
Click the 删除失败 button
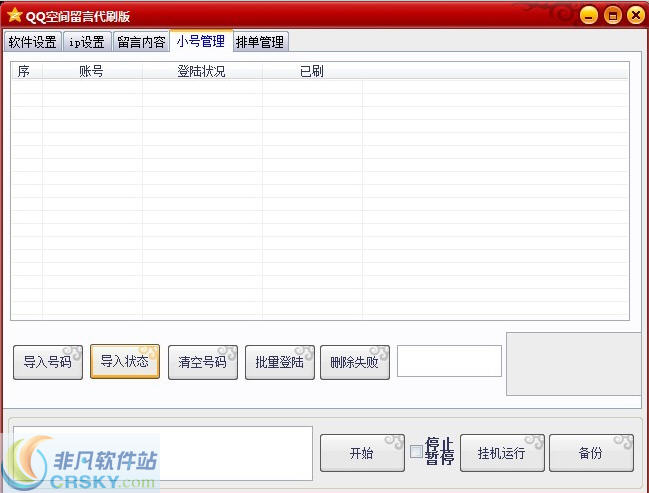355,362
